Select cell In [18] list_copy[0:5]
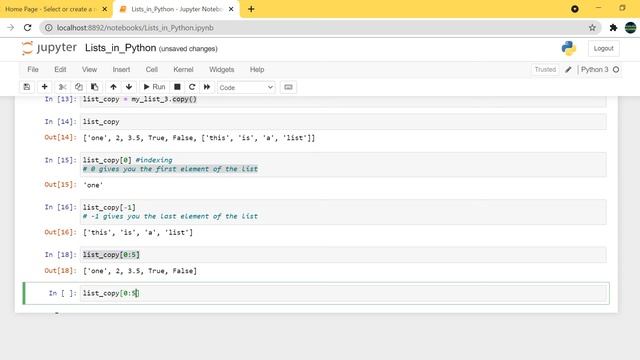Image resolution: width=640 pixels, height=360 pixels. (343, 255)
